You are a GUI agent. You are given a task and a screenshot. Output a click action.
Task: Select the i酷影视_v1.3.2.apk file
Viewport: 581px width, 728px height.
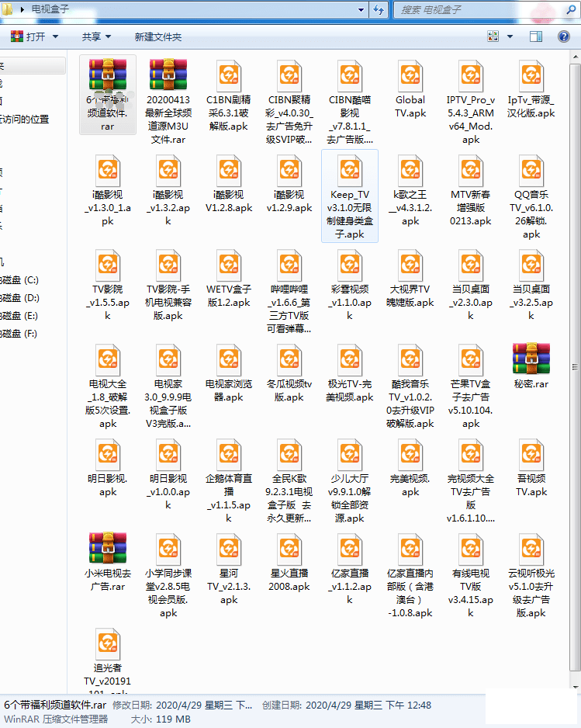point(168,190)
